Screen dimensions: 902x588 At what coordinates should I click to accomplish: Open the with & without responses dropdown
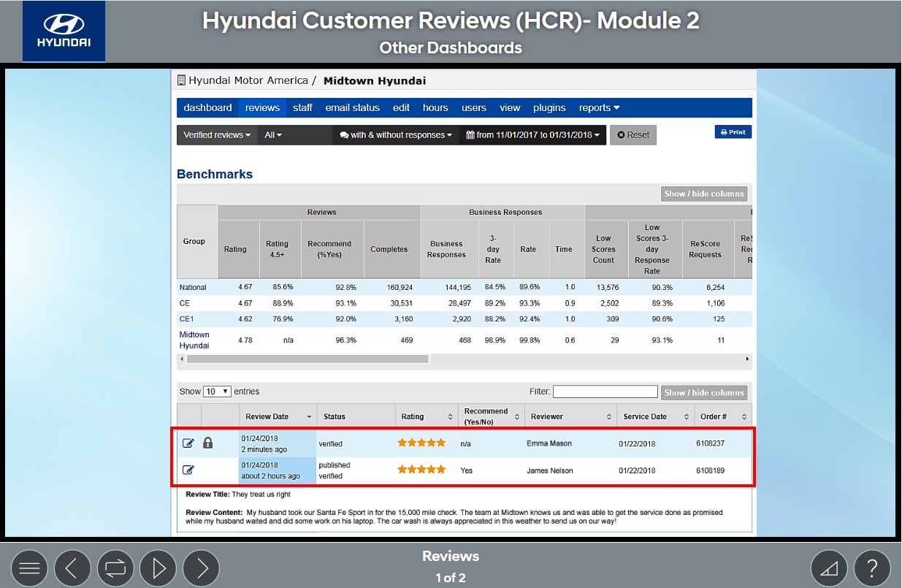(395, 135)
